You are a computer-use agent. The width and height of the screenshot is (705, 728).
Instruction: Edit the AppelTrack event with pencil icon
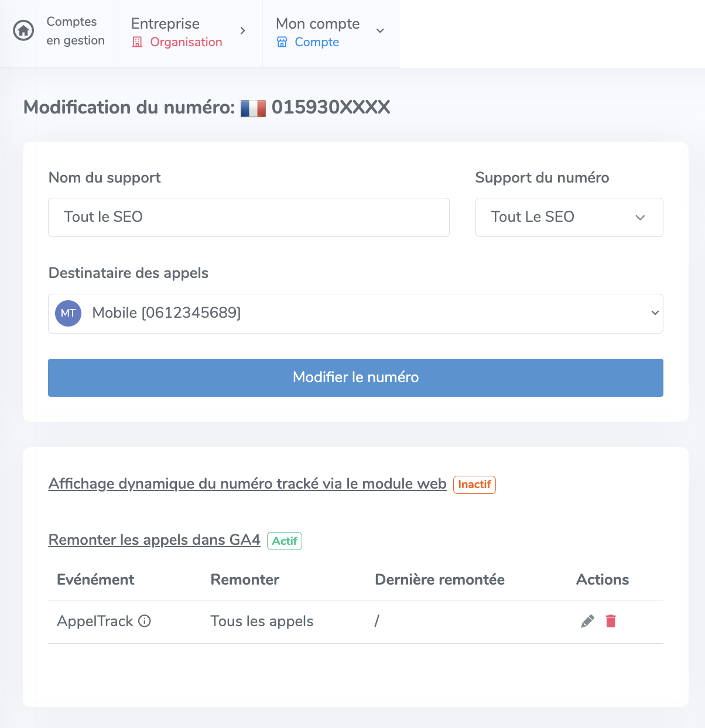point(587,621)
